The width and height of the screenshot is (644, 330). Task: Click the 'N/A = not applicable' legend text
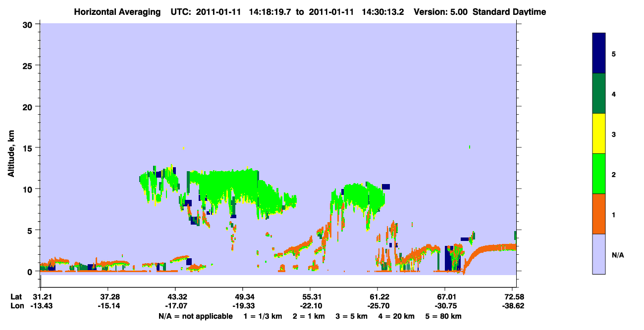pyautogui.click(x=196, y=316)
